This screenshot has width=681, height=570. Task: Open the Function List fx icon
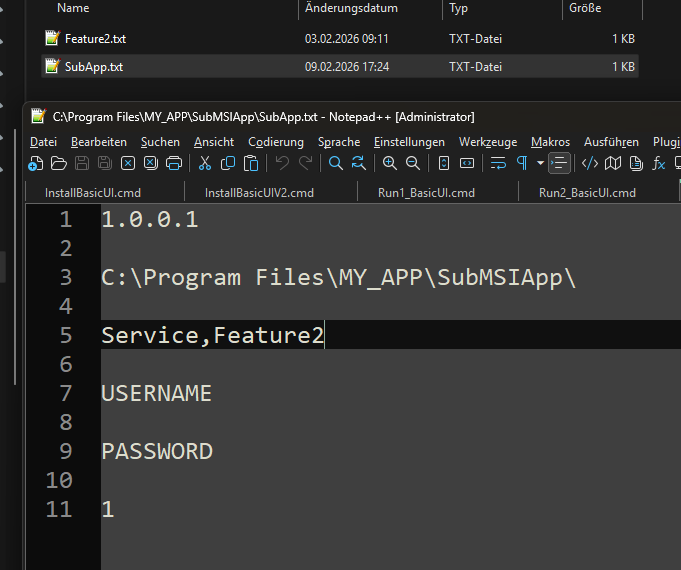pyautogui.click(x=659, y=163)
